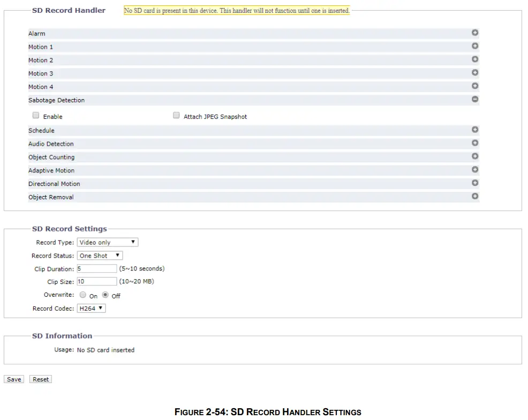Check Attach JPEG Snapshot option
This screenshot has height=420, width=528.
pos(176,116)
